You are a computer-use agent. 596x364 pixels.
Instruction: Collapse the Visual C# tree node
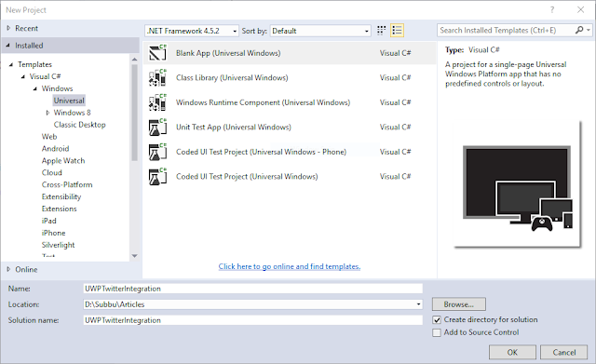pos(23,76)
